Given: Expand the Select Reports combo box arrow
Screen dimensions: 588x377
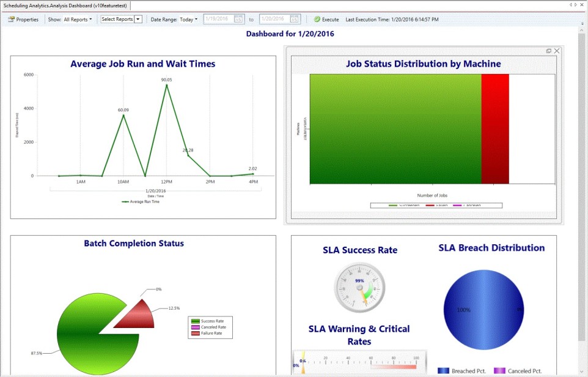Looking at the screenshot, I should pyautogui.click(x=138, y=19).
